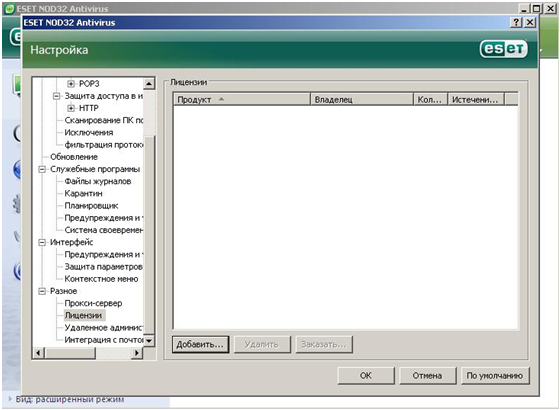Viewport: 560px width, 410px height.
Task: Open Обновление settings section
Action: pos(74,157)
